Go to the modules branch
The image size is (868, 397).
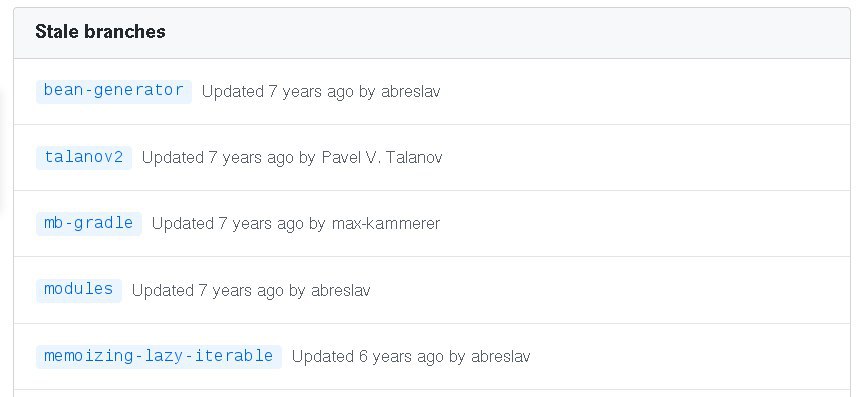79,290
